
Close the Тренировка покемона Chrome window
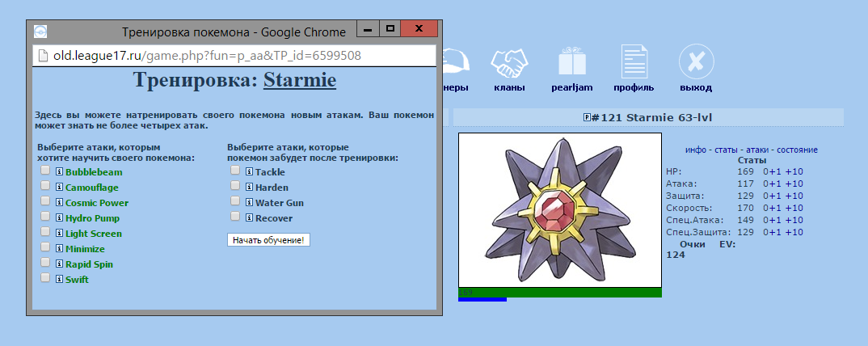pos(419,28)
